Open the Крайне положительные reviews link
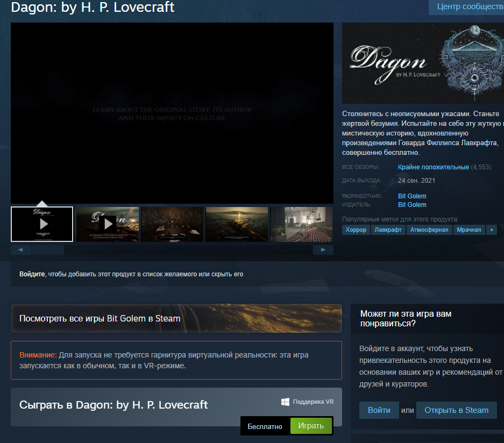 pos(434,167)
